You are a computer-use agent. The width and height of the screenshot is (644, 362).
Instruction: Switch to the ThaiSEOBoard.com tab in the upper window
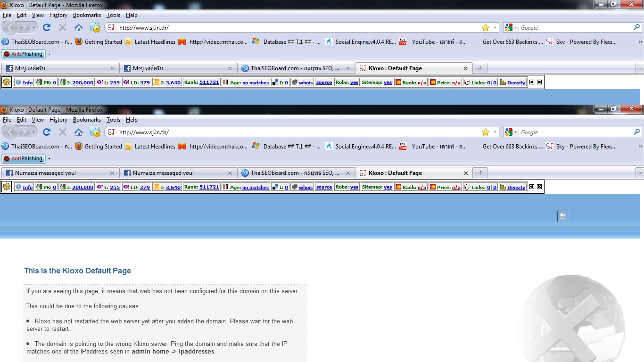[x=296, y=68]
